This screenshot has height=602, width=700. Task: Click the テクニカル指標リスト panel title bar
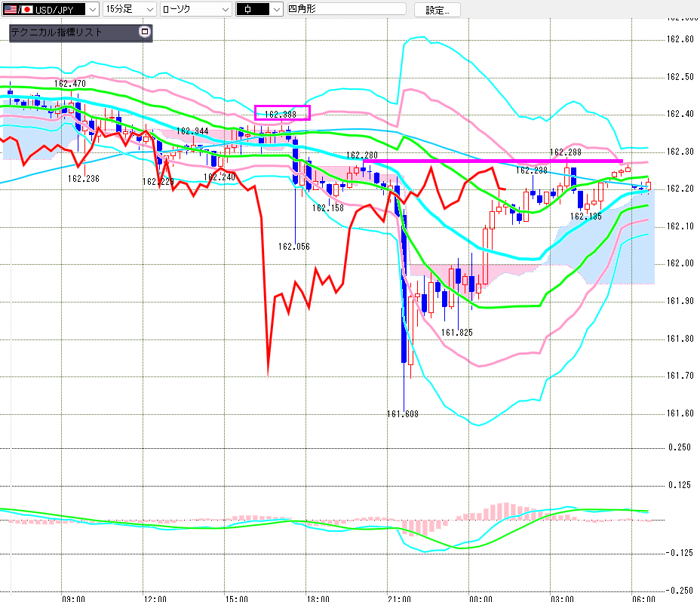[x=81, y=33]
